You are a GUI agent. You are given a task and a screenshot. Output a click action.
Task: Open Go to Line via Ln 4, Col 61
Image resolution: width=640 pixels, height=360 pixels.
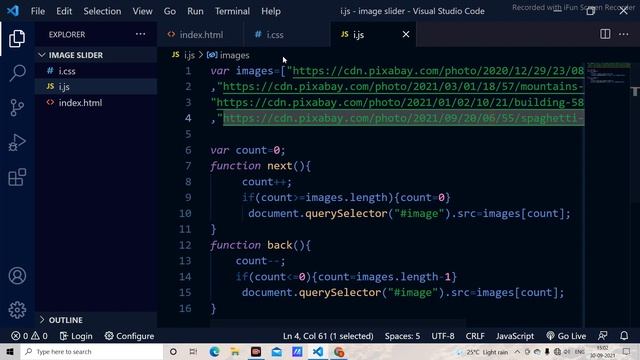pos(328,336)
